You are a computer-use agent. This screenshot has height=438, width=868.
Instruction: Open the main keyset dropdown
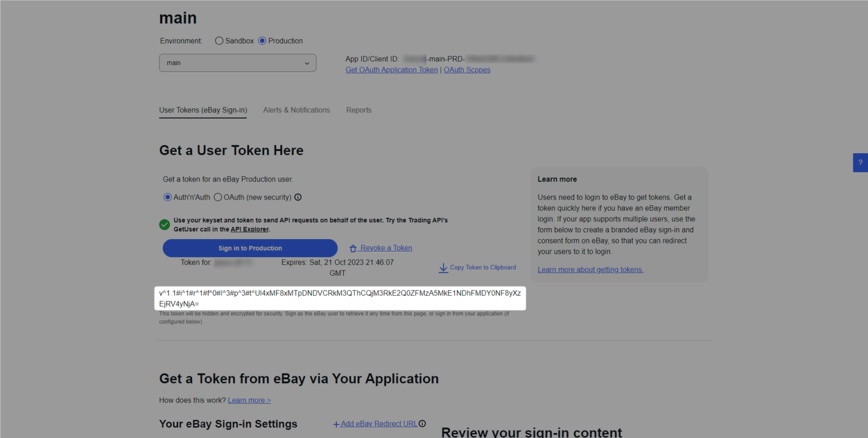tap(237, 63)
